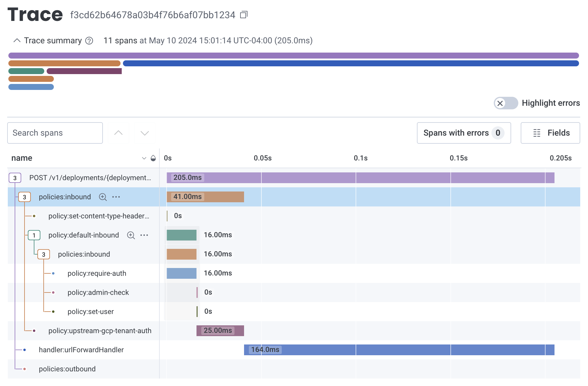Select the handler:urlForwardHandler span row
This screenshot has height=386, width=588.
294,350
